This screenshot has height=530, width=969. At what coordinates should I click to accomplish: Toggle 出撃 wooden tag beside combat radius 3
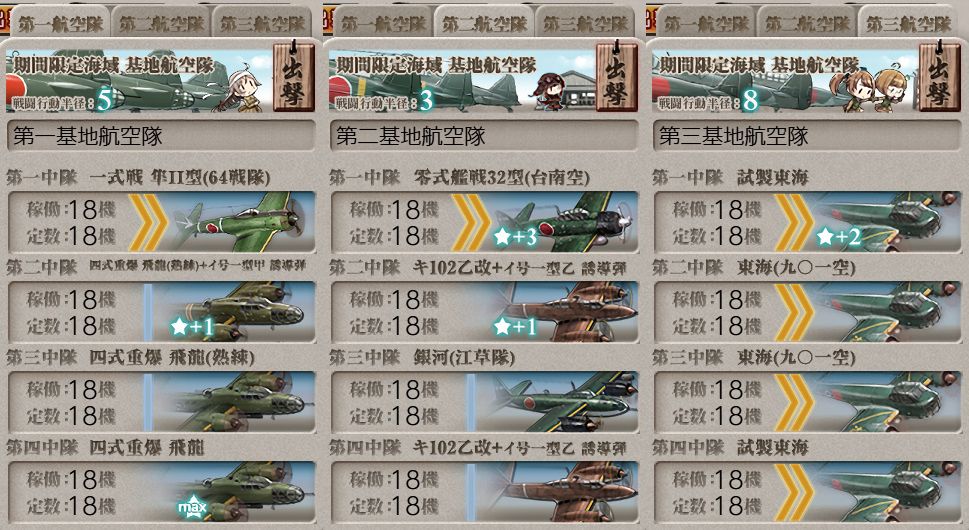coord(617,77)
